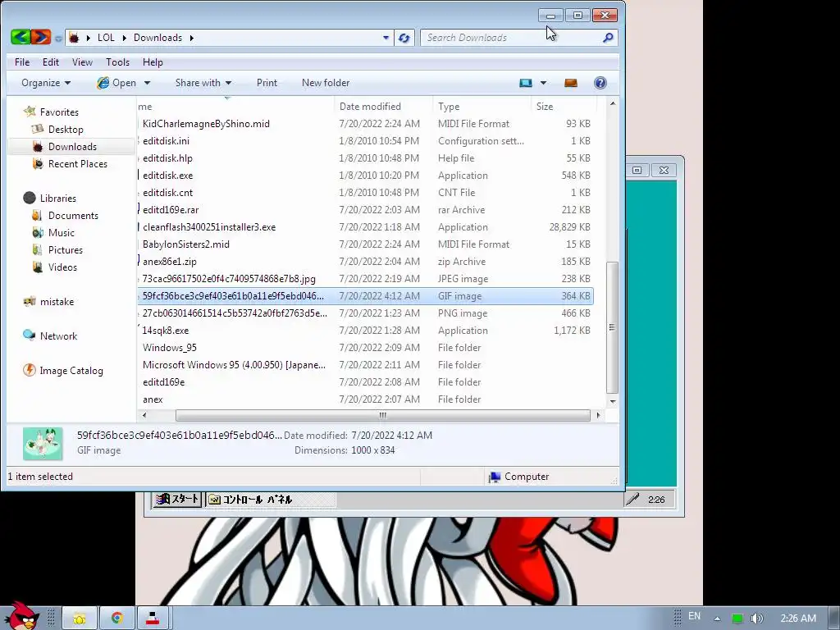Click the Open toolbar button

(x=116, y=83)
